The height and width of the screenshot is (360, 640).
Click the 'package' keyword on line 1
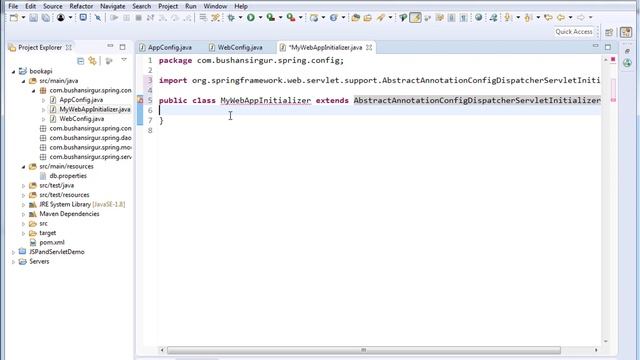[x=176, y=60]
